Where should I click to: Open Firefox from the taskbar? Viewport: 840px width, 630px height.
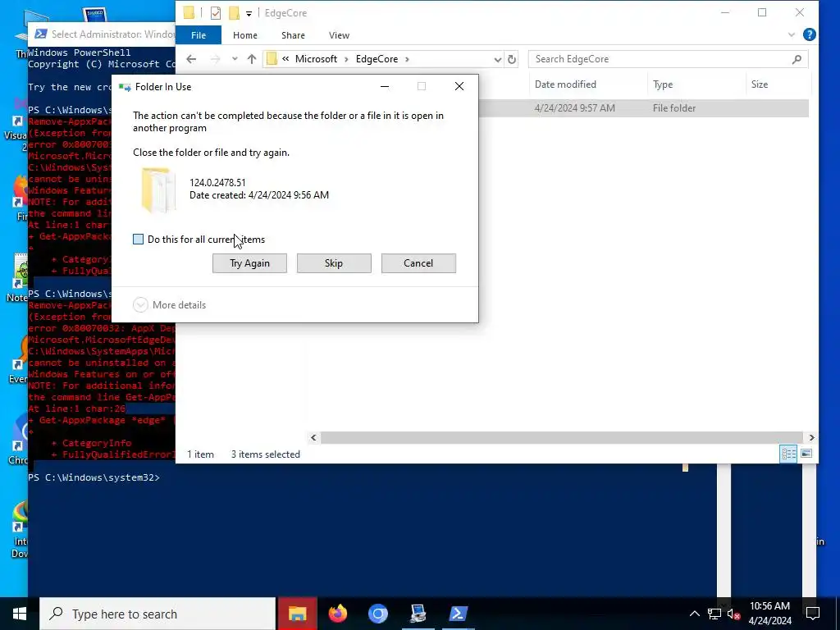point(337,614)
